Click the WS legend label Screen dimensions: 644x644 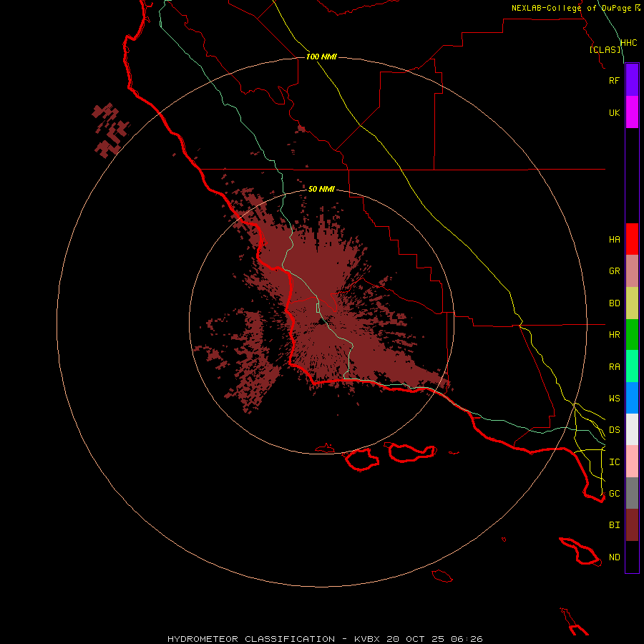click(x=614, y=399)
